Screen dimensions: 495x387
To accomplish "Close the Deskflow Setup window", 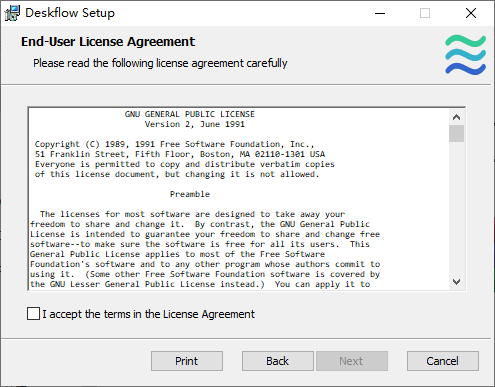I will [471, 13].
